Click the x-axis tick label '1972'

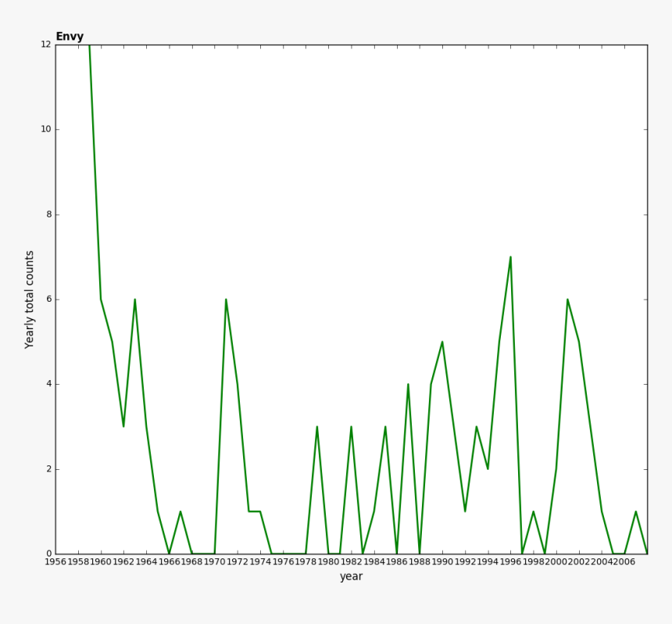(238, 561)
